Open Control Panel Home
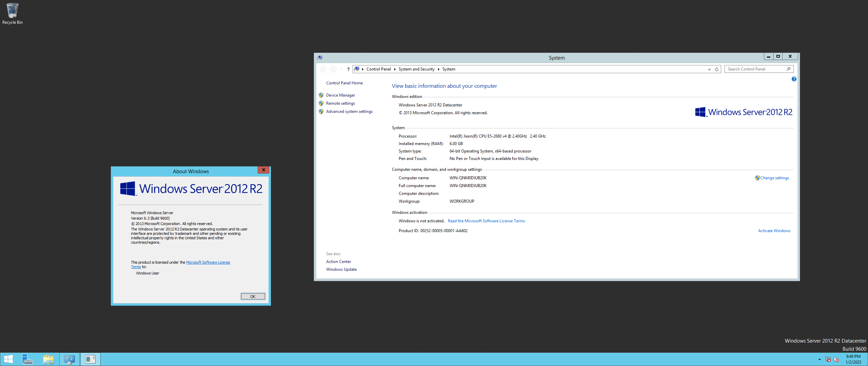The height and width of the screenshot is (366, 868). [344, 83]
